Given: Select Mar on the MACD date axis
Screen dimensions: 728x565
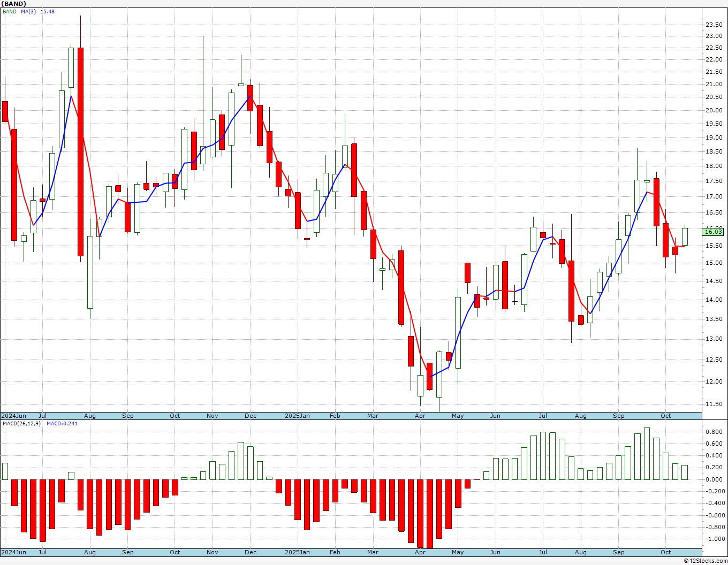Looking at the screenshot, I should point(373,552).
